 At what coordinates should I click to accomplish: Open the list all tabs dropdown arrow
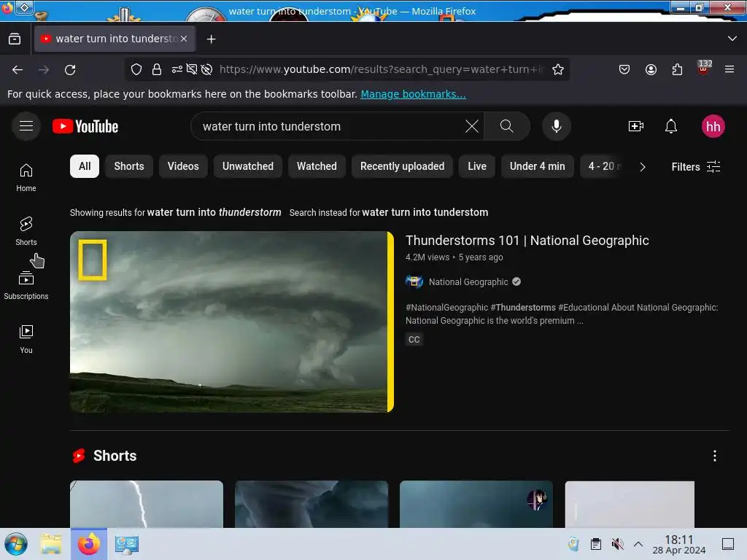click(732, 39)
